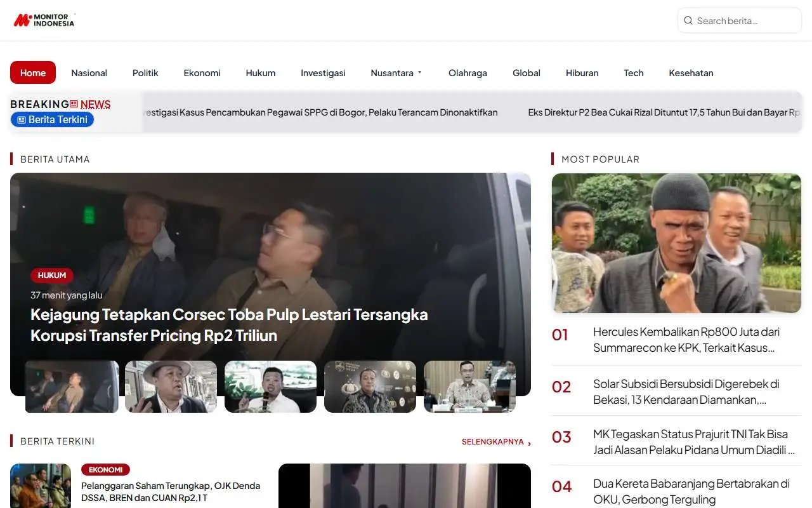Click the Berita Terkini blue button

click(52, 119)
